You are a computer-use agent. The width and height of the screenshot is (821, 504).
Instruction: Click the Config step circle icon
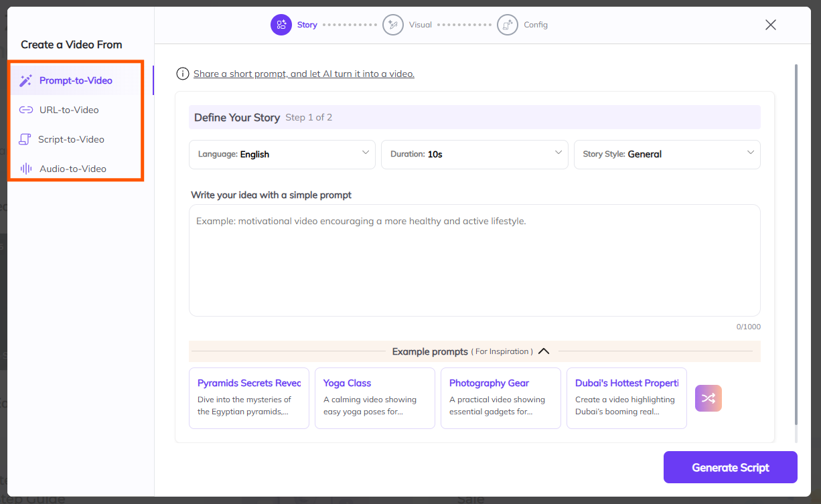click(508, 25)
